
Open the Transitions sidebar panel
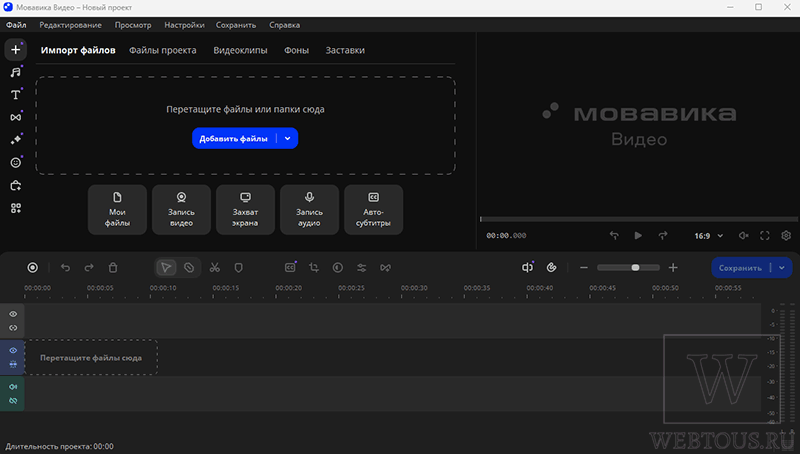15,117
